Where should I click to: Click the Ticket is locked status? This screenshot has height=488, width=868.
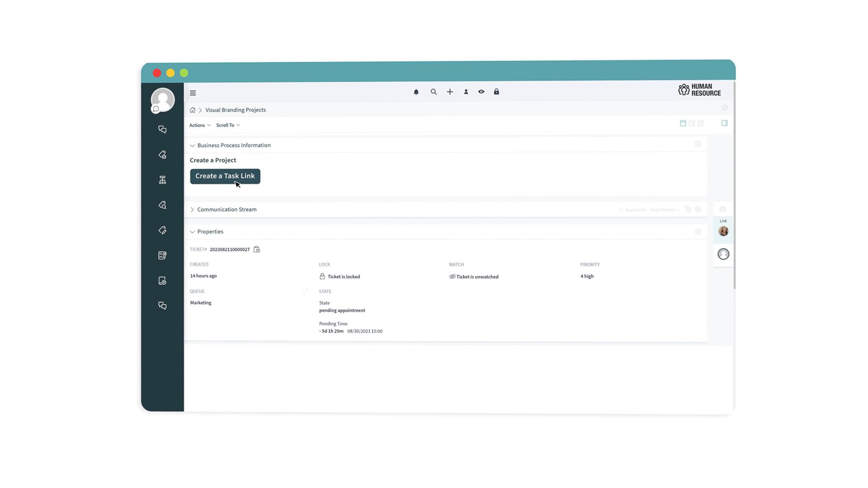point(340,277)
